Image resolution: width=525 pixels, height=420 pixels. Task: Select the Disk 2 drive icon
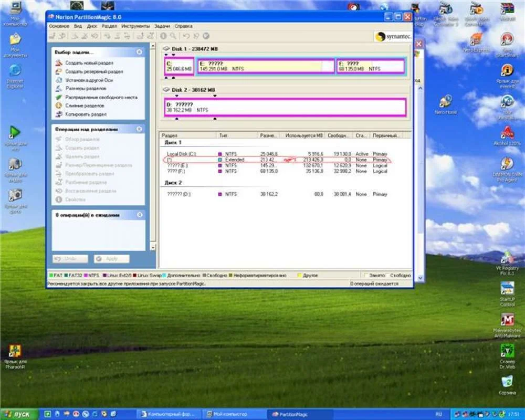166,90
